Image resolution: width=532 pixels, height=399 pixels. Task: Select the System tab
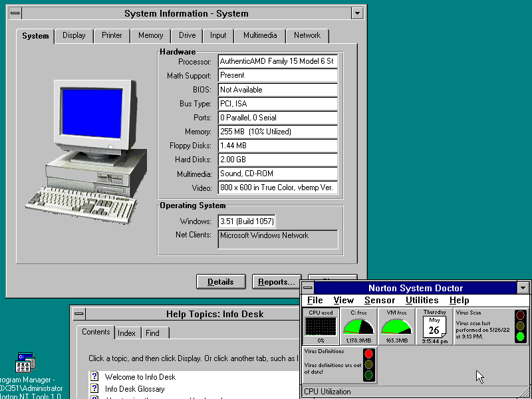[35, 36]
